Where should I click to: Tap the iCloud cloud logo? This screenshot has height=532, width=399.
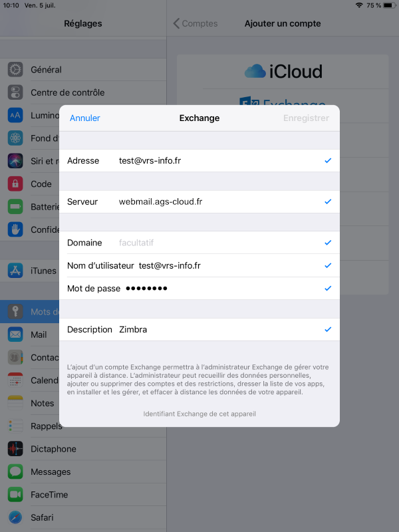pyautogui.click(x=255, y=71)
